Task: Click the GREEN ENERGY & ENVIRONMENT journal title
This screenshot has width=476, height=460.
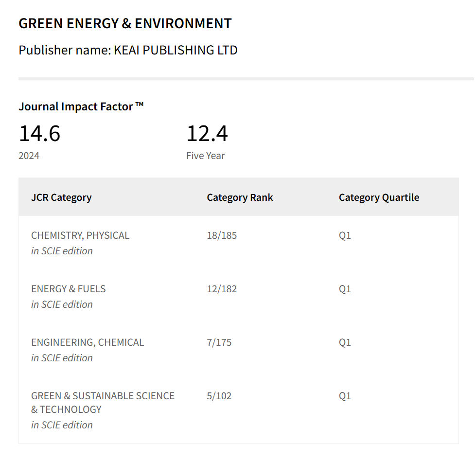Action: click(x=125, y=23)
